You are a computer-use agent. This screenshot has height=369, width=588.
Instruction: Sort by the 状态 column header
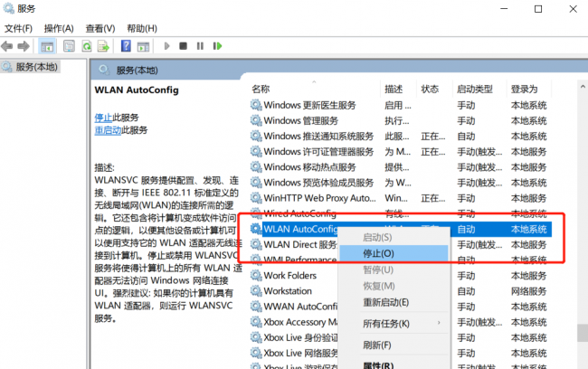click(430, 89)
